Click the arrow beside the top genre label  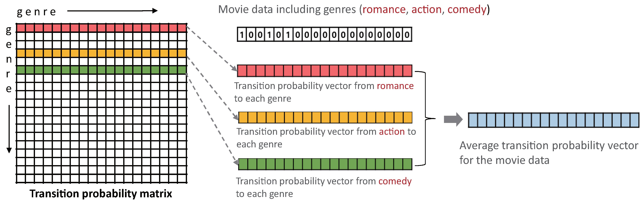[x=112, y=11]
